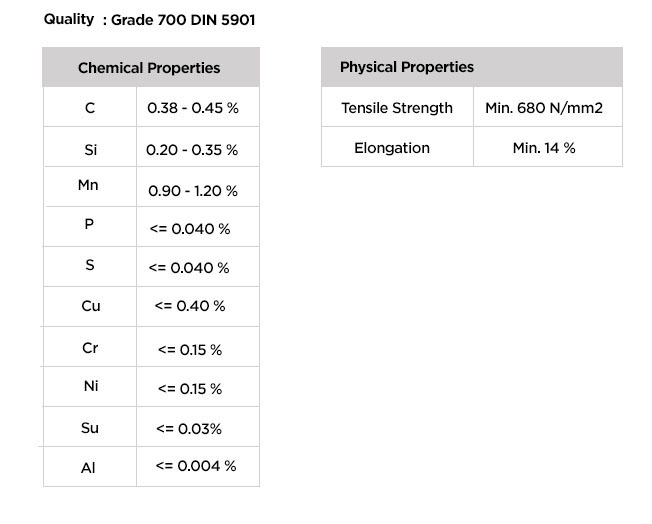Select the 0.38 - 0.45 % value

point(193,108)
